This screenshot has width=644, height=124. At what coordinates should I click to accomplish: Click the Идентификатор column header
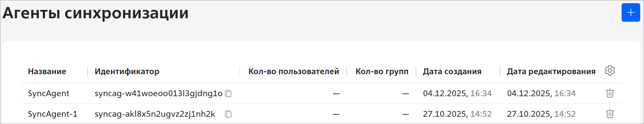(x=127, y=72)
